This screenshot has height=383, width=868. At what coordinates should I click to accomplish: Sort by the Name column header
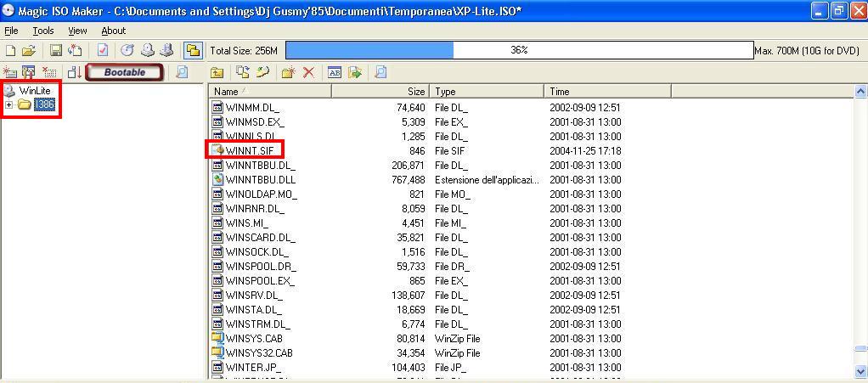[x=270, y=92]
